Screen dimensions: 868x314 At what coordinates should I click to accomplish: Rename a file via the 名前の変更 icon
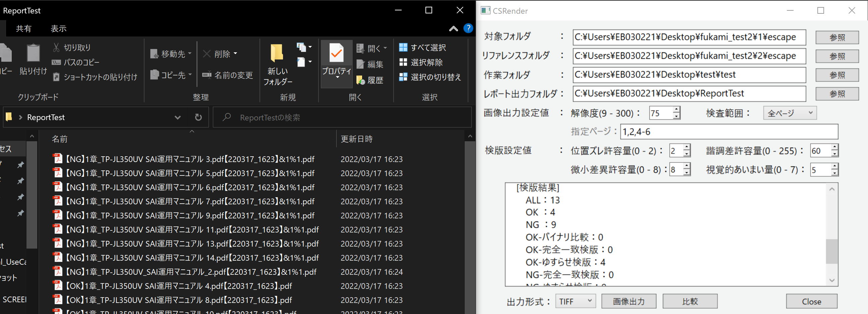(x=207, y=75)
